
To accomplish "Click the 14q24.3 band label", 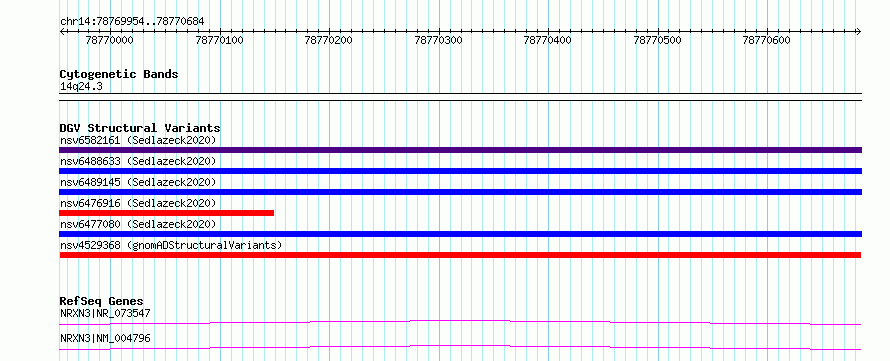I will click(x=81, y=86).
